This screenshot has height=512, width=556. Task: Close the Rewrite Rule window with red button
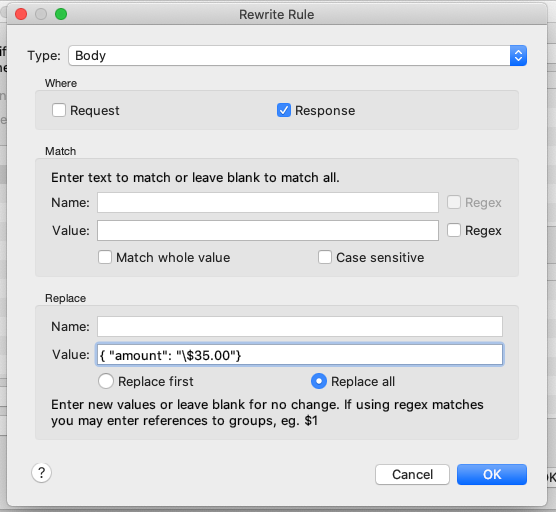pos(21,15)
